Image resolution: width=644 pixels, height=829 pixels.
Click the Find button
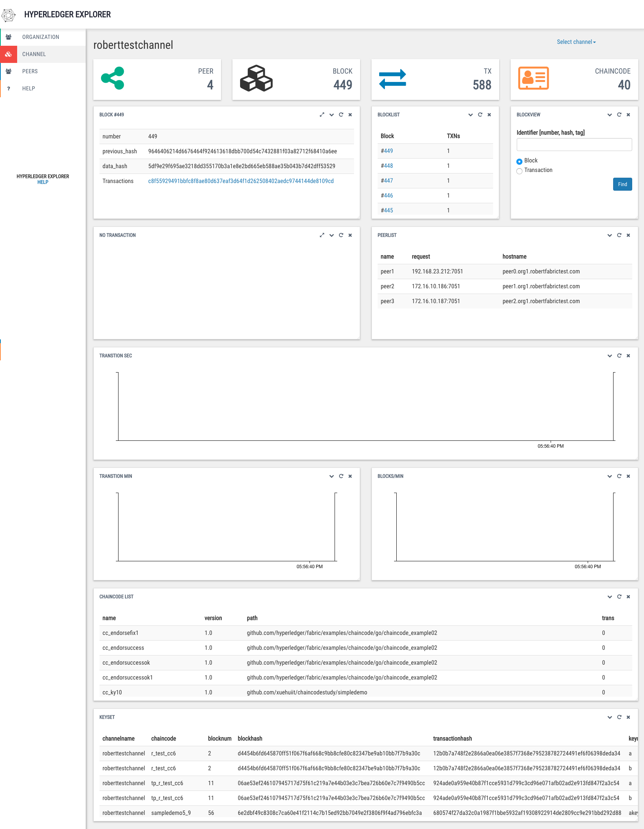(x=622, y=184)
